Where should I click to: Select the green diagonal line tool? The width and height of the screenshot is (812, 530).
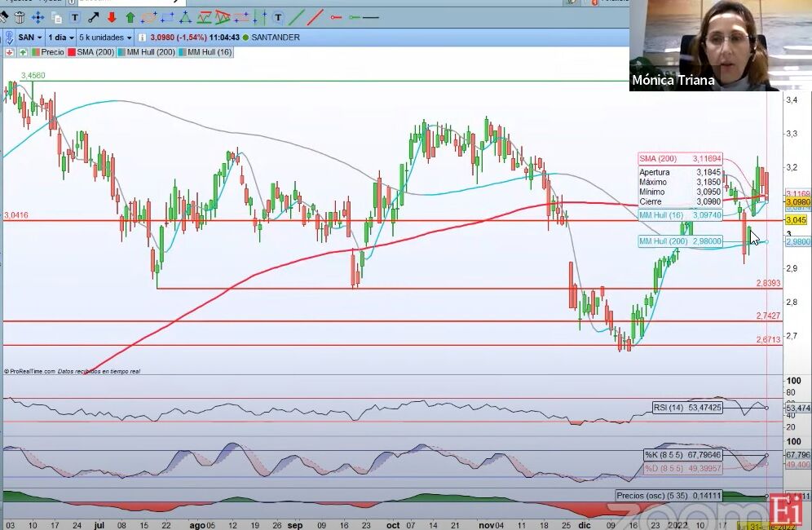297,18
